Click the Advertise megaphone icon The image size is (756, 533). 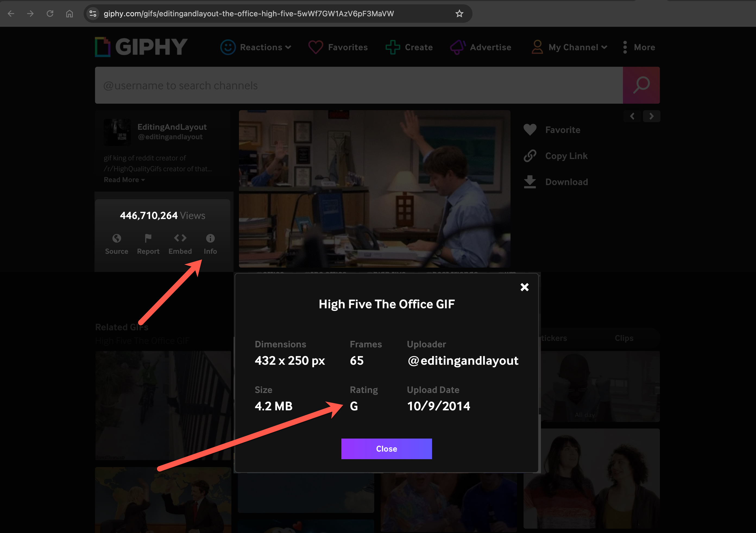click(x=458, y=47)
